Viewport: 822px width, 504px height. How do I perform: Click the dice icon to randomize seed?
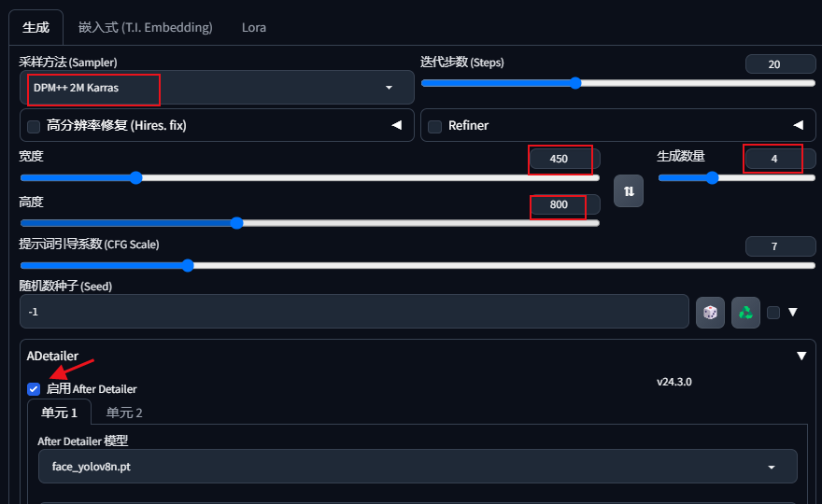[710, 313]
